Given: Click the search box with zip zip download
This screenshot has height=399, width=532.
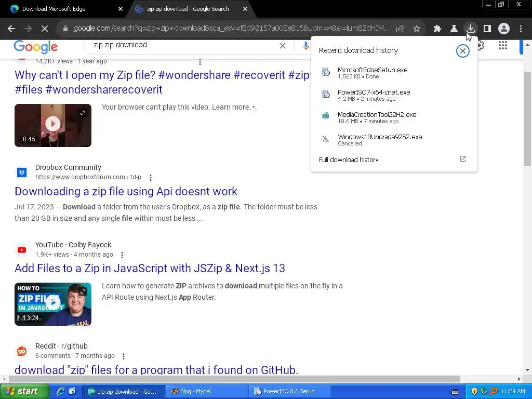Looking at the screenshot, I should click(x=183, y=45).
